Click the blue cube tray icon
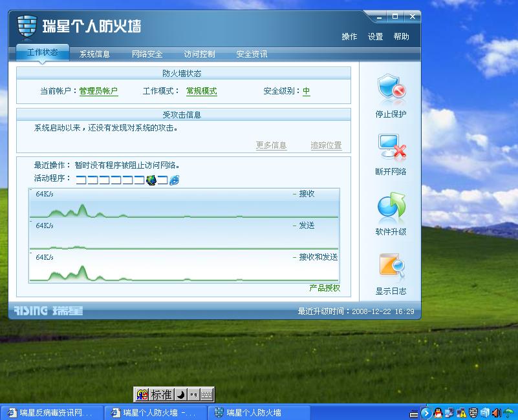This screenshot has width=518, height=420. click(x=485, y=413)
